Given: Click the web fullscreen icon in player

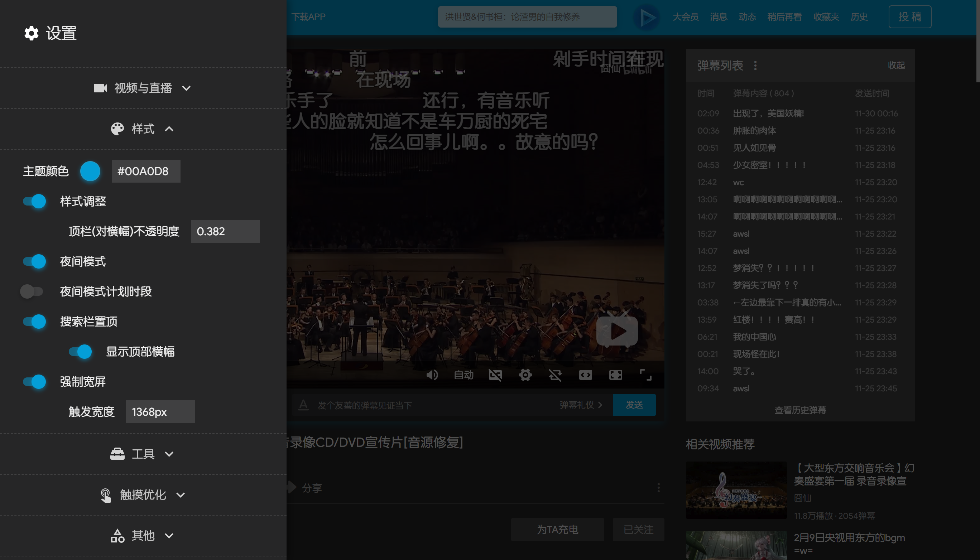Looking at the screenshot, I should click(615, 375).
